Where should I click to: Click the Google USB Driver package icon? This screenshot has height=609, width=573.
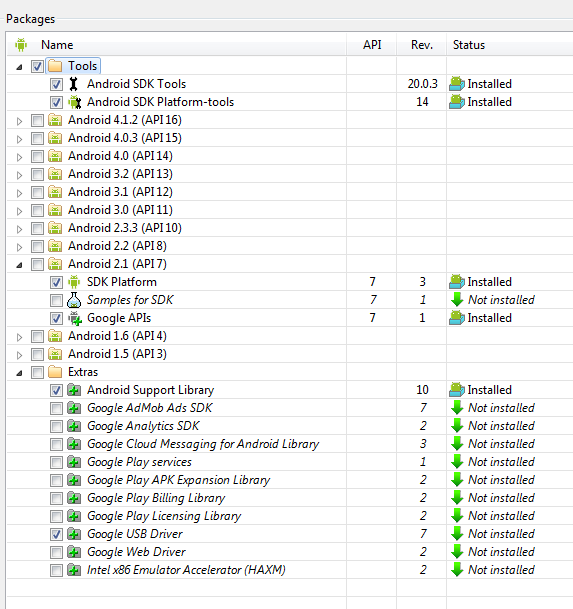coord(74,534)
